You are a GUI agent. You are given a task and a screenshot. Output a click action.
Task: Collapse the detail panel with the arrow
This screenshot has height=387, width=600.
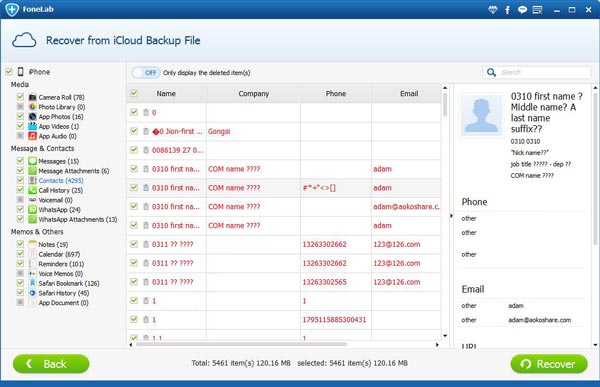tap(451, 216)
